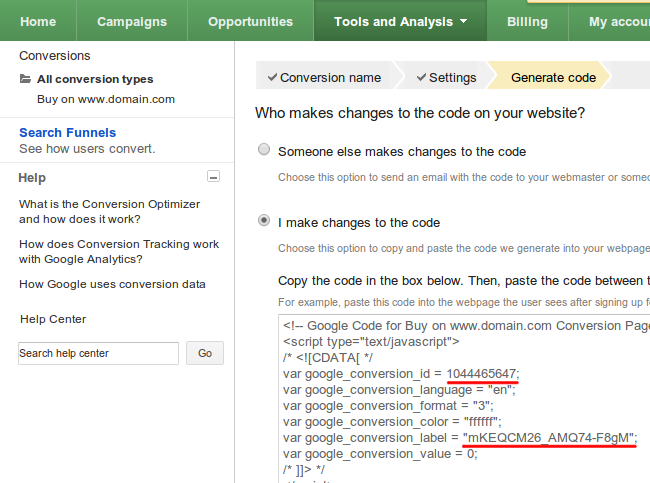Image resolution: width=650 pixels, height=483 pixels.
Task: Click the folder icon beside All conversion types
Action: (x=25, y=79)
